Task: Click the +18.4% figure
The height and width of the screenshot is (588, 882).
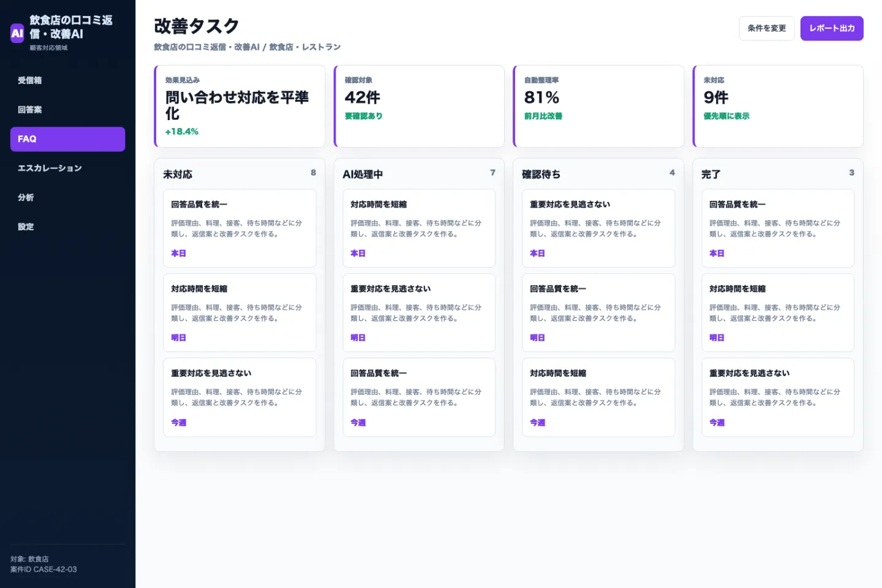Action: pyautogui.click(x=182, y=132)
